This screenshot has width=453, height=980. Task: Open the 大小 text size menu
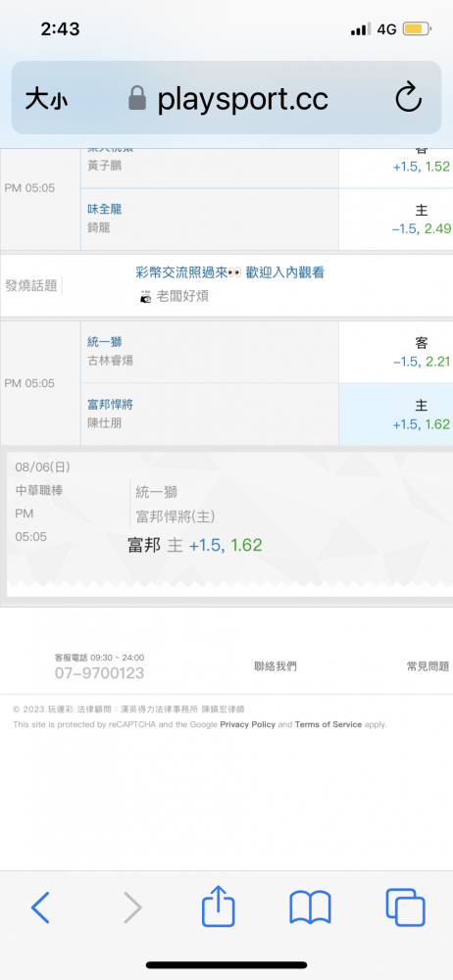[46, 99]
